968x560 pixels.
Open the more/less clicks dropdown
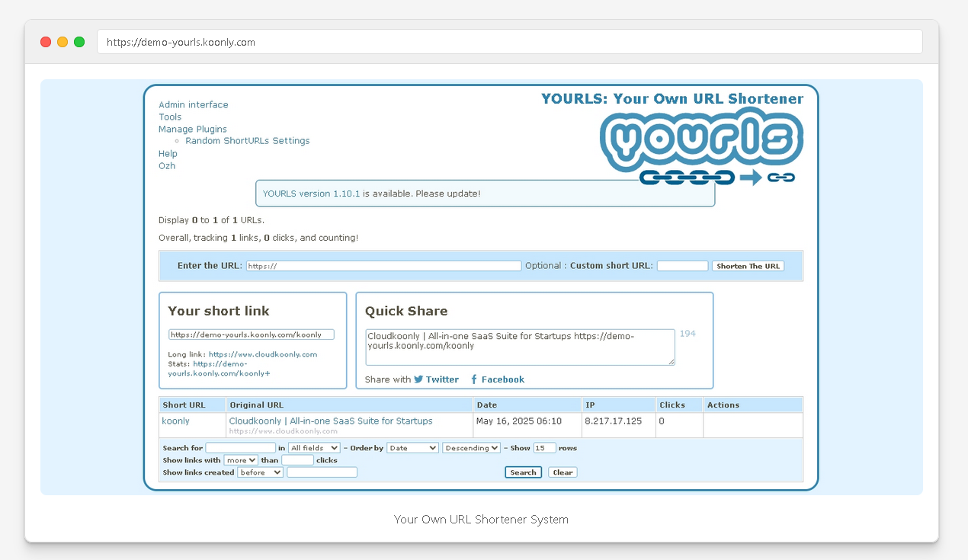tap(241, 460)
